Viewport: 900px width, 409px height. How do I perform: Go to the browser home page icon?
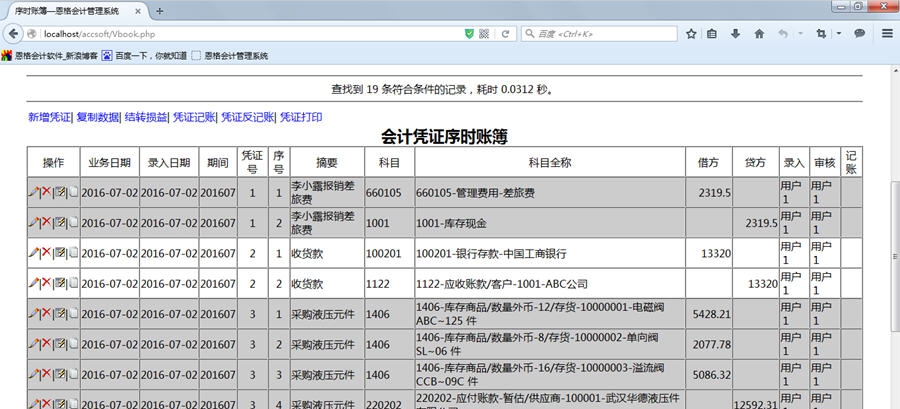point(757,33)
